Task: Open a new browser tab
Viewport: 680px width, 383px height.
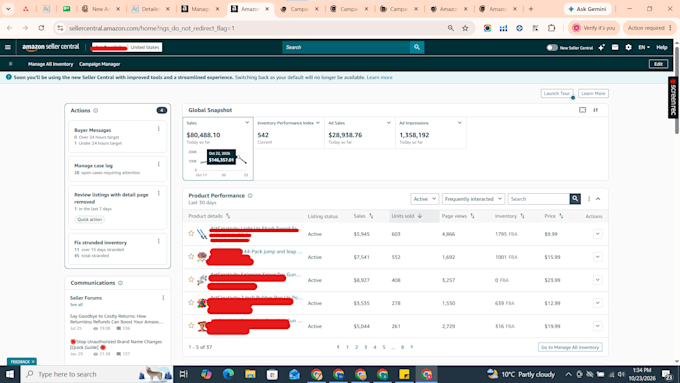Action: [531, 9]
